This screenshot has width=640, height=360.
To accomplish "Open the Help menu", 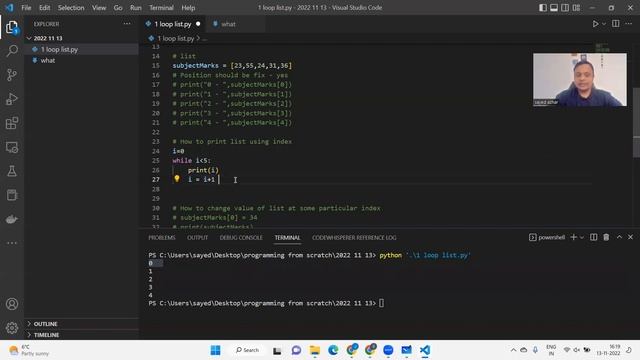I will (x=188, y=8).
